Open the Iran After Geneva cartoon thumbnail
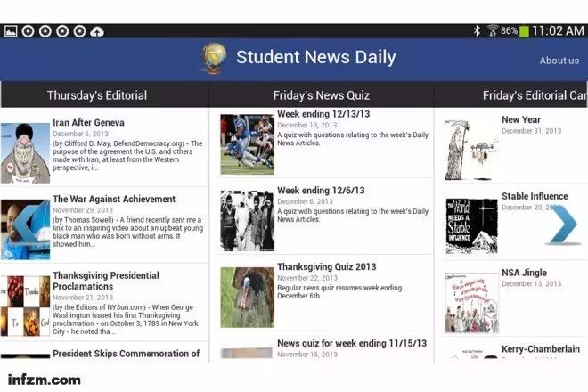 25,153
